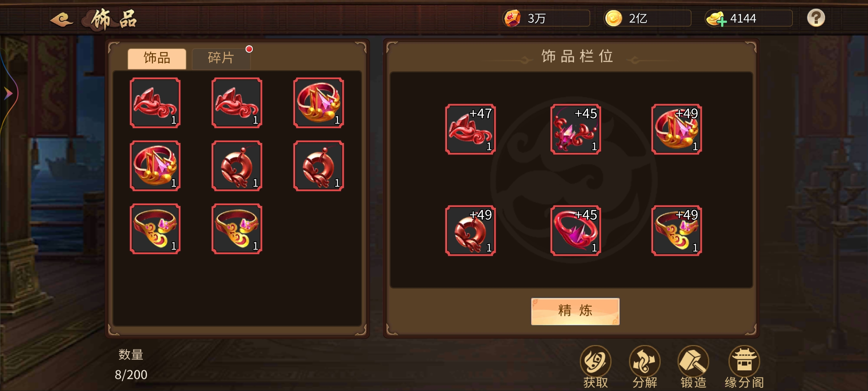Click the 精炼 refine button
This screenshot has width=868, height=391.
click(575, 311)
